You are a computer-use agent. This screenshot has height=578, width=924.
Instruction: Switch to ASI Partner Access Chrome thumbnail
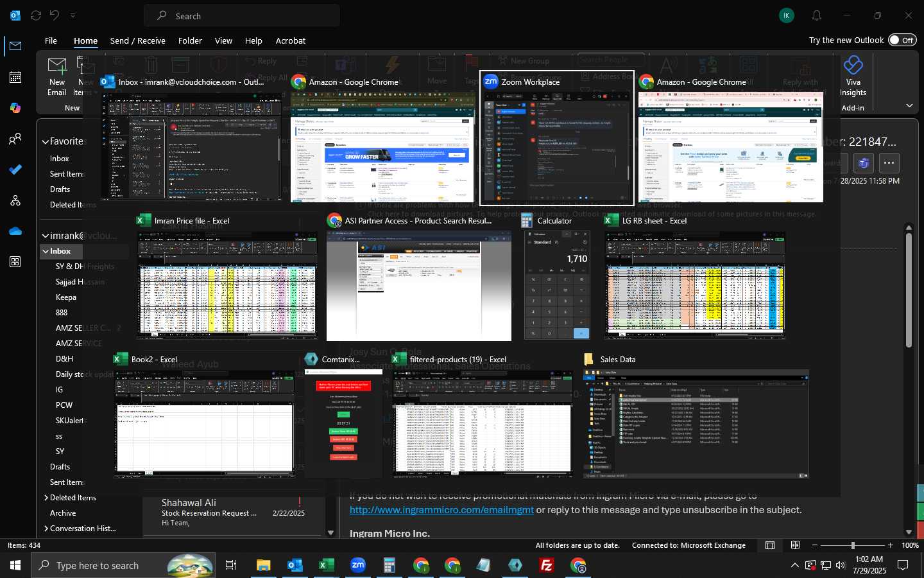click(419, 277)
